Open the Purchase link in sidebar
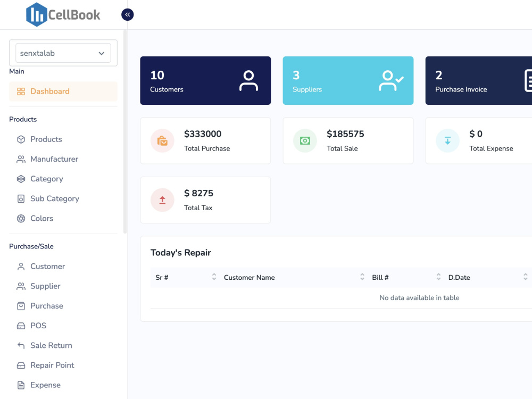 [x=47, y=306]
